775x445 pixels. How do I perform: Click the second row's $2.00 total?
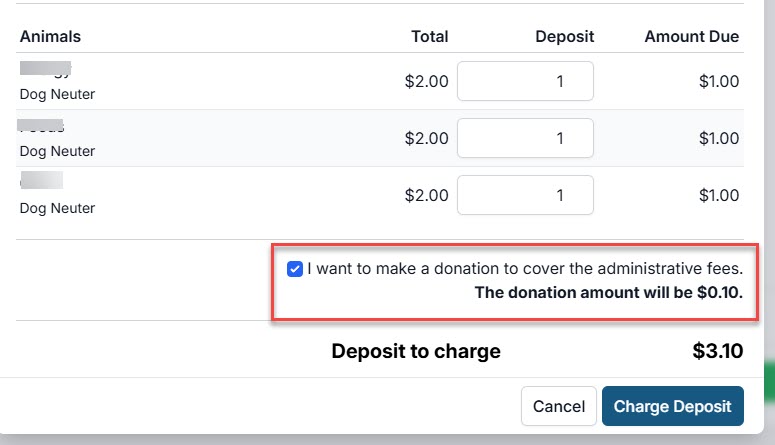click(426, 138)
